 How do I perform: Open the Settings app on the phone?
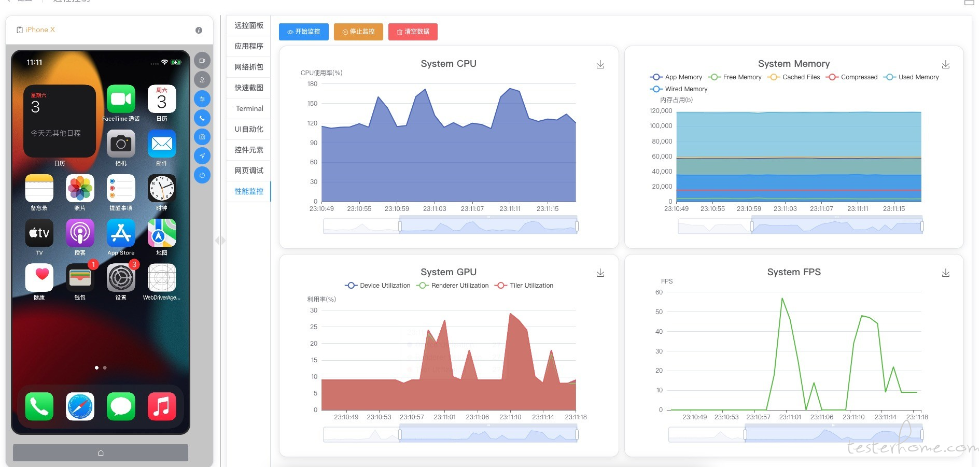pyautogui.click(x=121, y=278)
